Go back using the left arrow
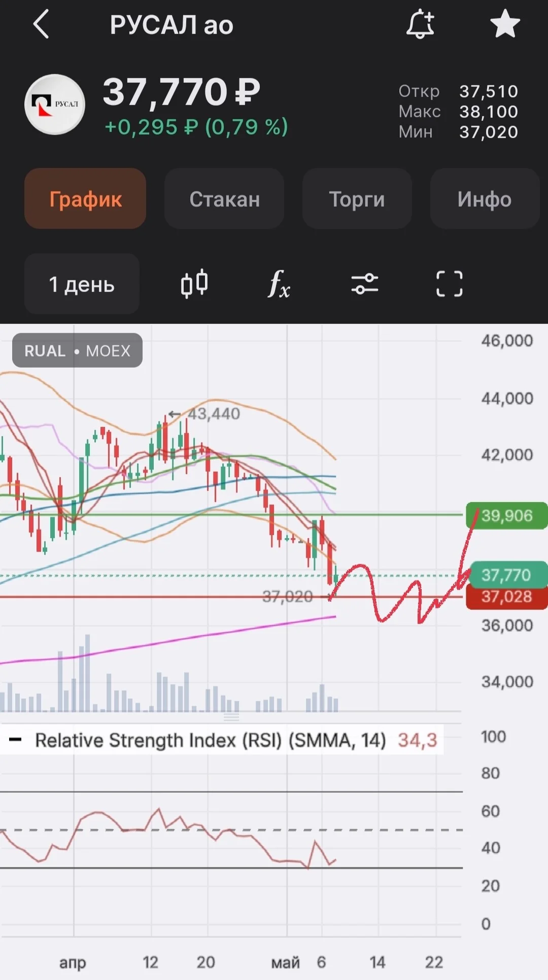The height and width of the screenshot is (980, 548). [x=41, y=24]
